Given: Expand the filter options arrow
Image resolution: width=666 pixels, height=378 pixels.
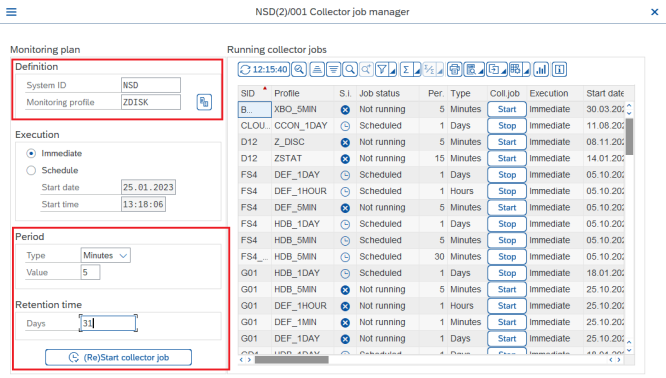Looking at the screenshot, I should 392,70.
